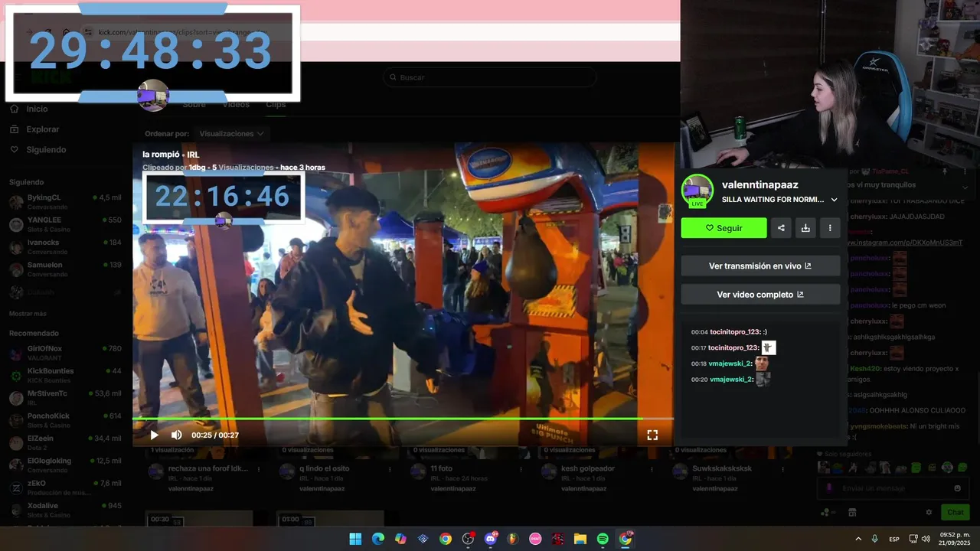Image resolution: width=980 pixels, height=551 pixels.
Task: Follow valenntinapaaz with the Seguir button
Action: (724, 228)
